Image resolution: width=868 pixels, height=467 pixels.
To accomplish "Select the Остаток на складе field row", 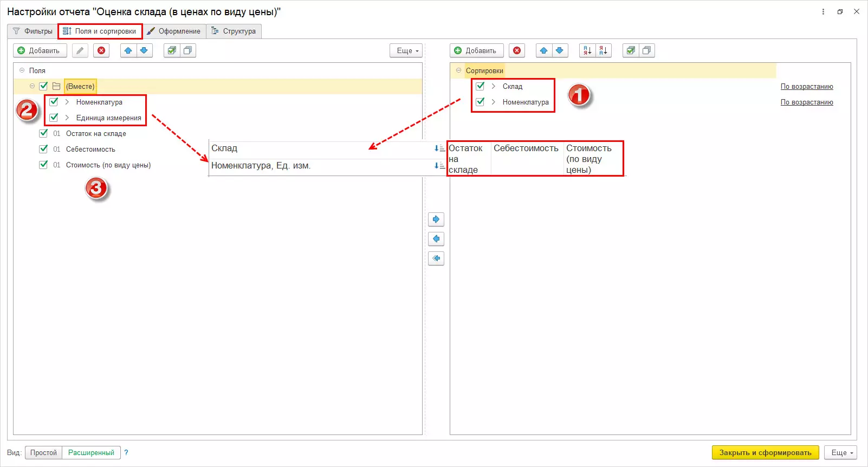I will coord(218,133).
